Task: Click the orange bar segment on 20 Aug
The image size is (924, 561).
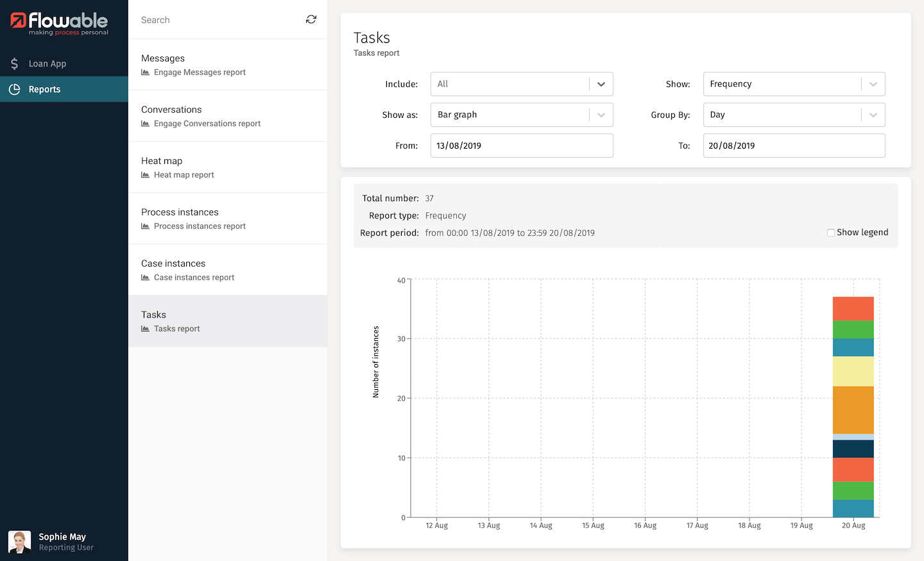Action: pyautogui.click(x=853, y=410)
